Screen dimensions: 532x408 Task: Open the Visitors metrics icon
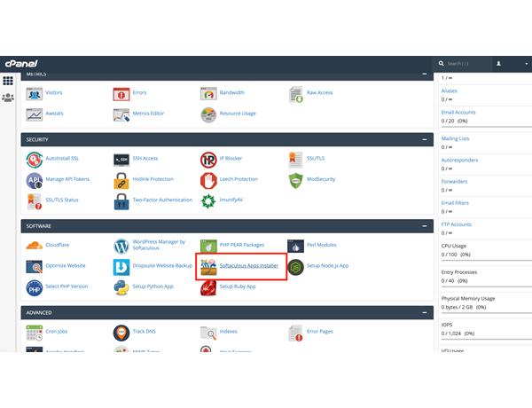35,94
